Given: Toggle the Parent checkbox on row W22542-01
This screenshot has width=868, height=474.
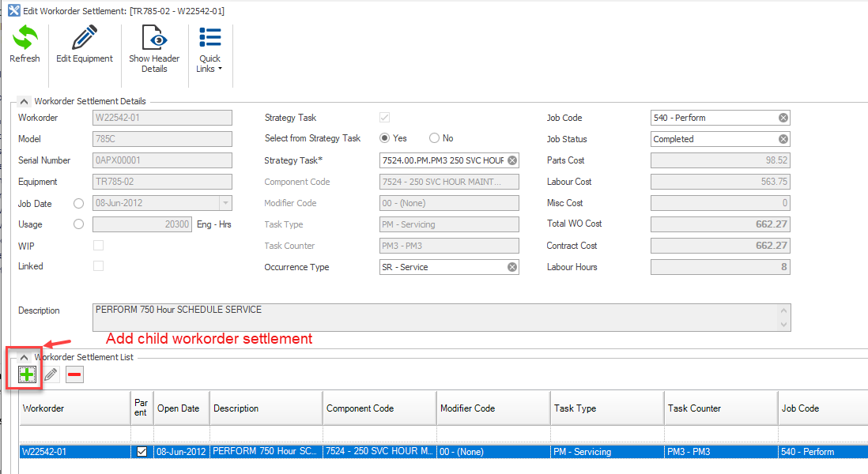Looking at the screenshot, I should 141,451.
